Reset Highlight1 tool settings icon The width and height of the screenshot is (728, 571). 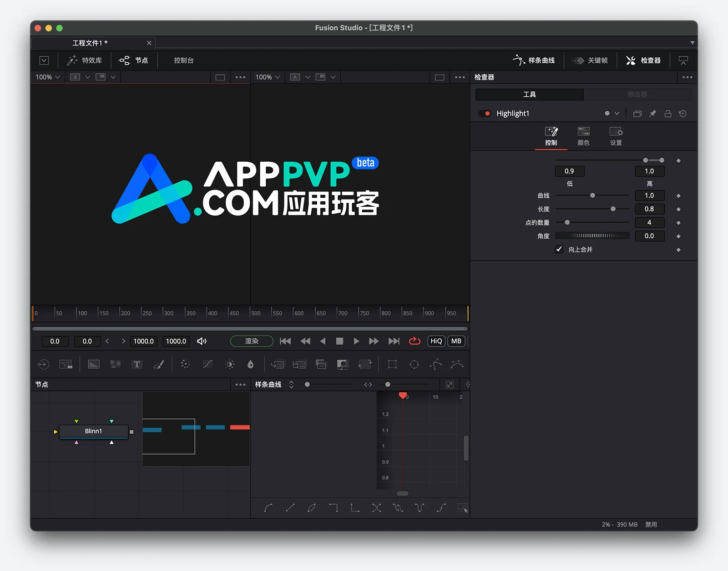coord(683,114)
